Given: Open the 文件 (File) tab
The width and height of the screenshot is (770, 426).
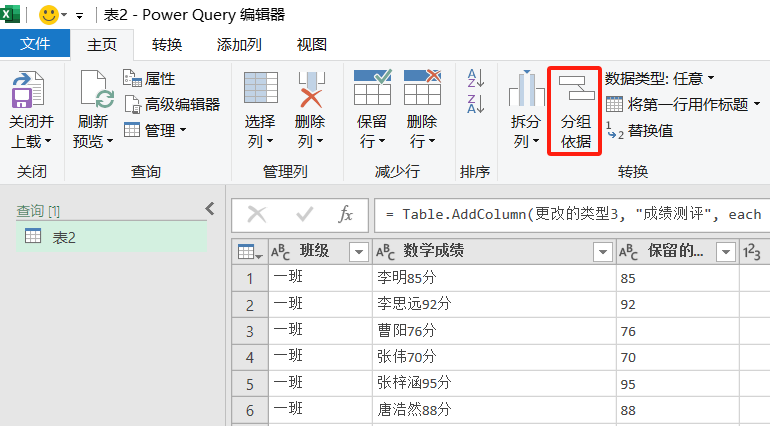Looking at the screenshot, I should point(35,44).
